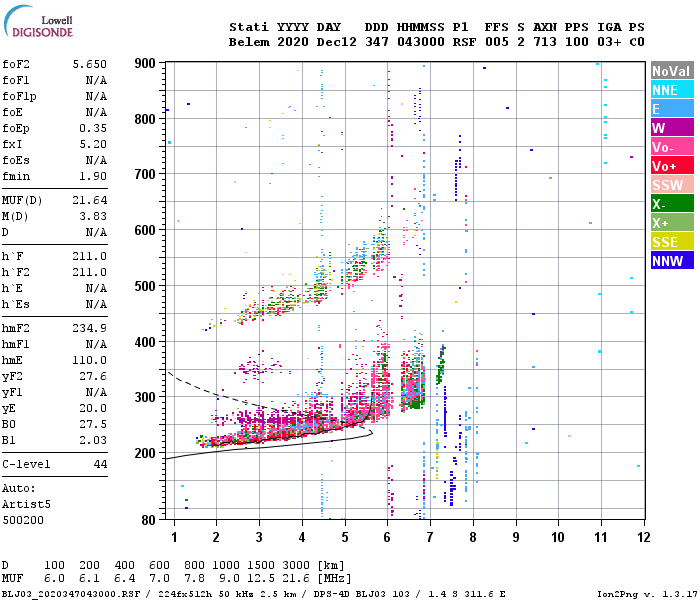Click the foF2 value 5.650
The image size is (700, 600).
pos(90,64)
